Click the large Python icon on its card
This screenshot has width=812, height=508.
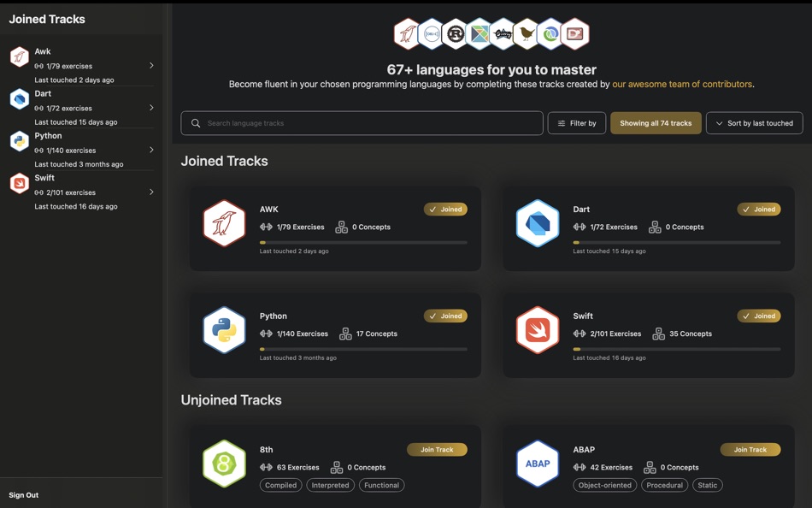coord(224,330)
